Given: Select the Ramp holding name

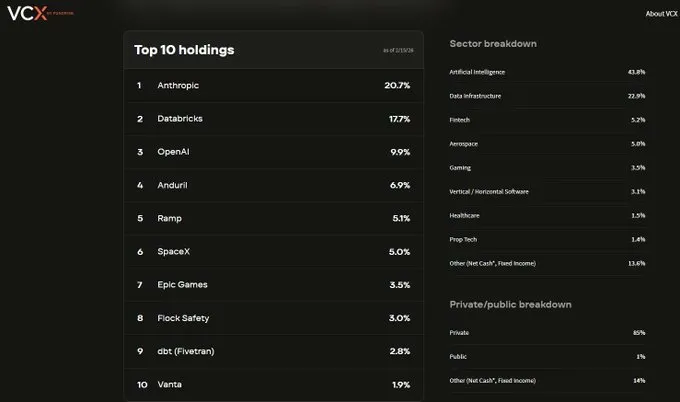Looking at the screenshot, I should click(x=169, y=218).
